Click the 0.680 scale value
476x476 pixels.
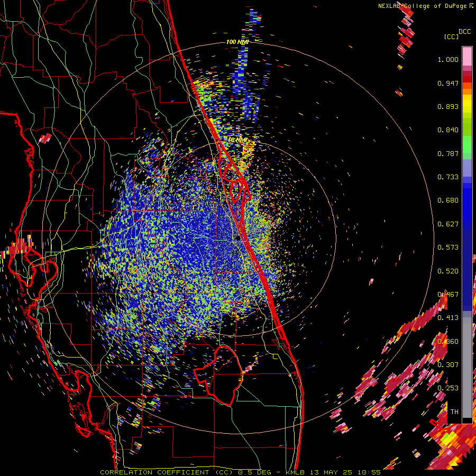pyautogui.click(x=448, y=200)
